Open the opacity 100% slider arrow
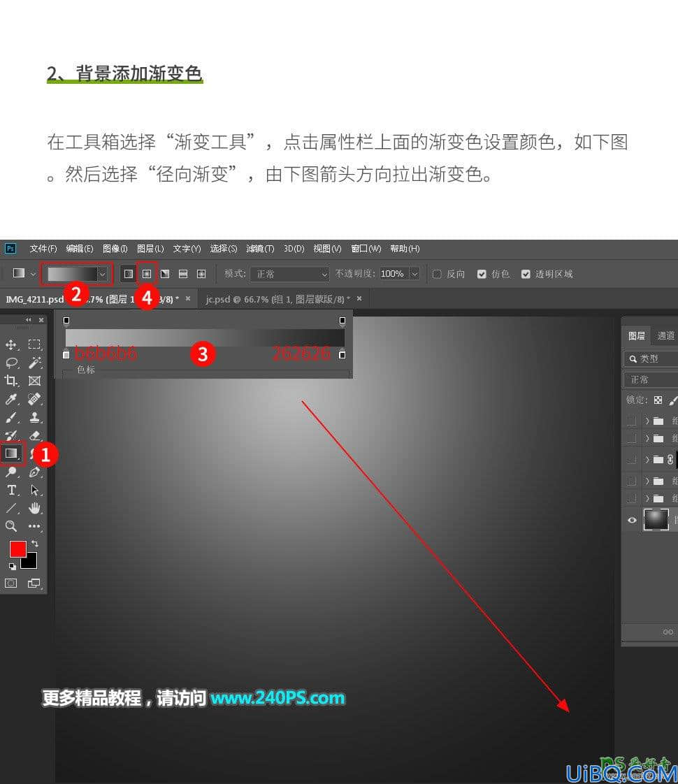Image resolution: width=678 pixels, height=784 pixels. click(414, 274)
